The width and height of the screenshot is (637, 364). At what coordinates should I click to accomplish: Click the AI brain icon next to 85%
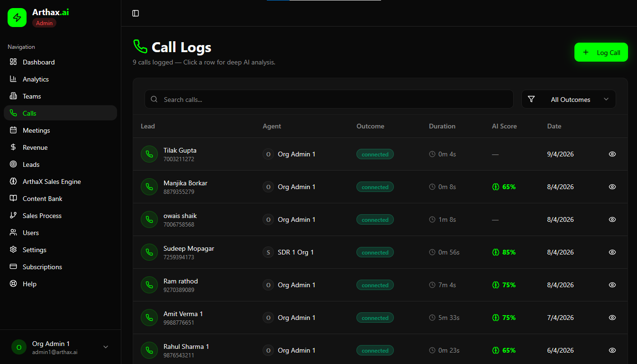coord(496,253)
